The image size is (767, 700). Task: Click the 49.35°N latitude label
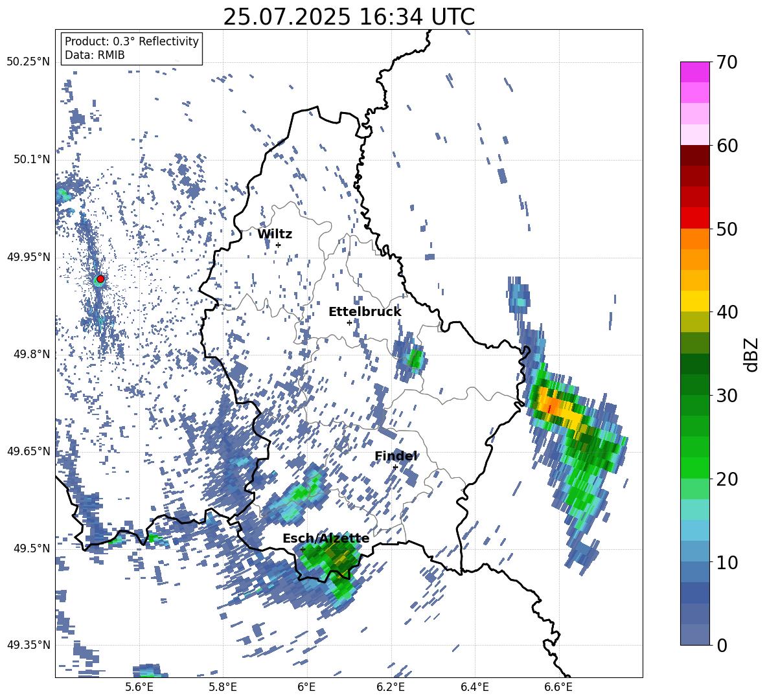29,645
